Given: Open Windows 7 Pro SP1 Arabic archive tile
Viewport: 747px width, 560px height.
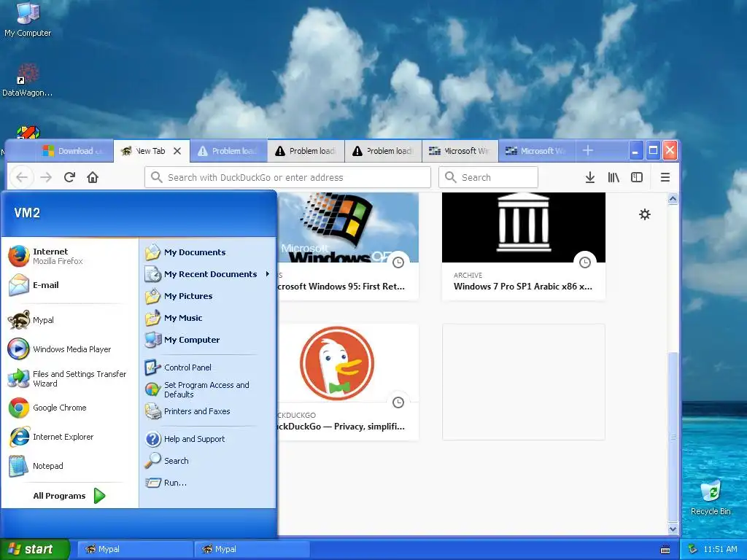Looking at the screenshot, I should point(524,246).
